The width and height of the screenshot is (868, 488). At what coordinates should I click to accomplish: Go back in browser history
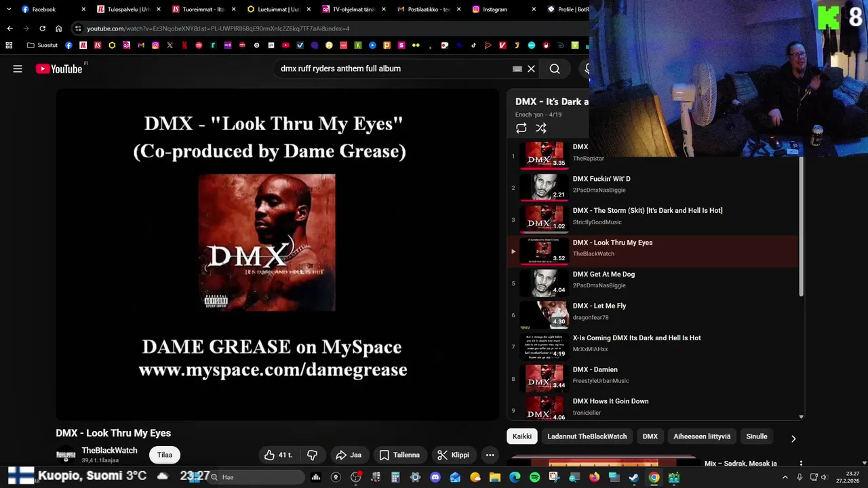click(x=9, y=28)
